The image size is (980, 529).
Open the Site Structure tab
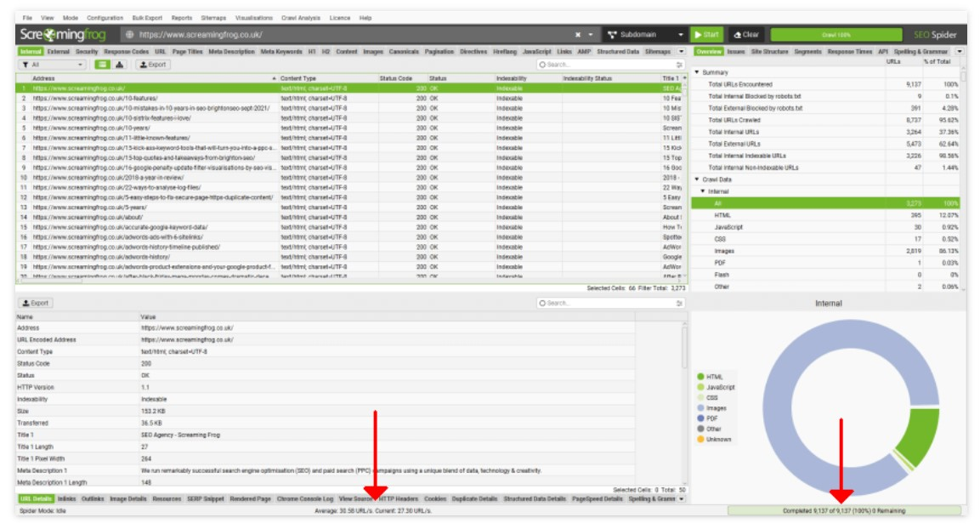[x=769, y=51]
